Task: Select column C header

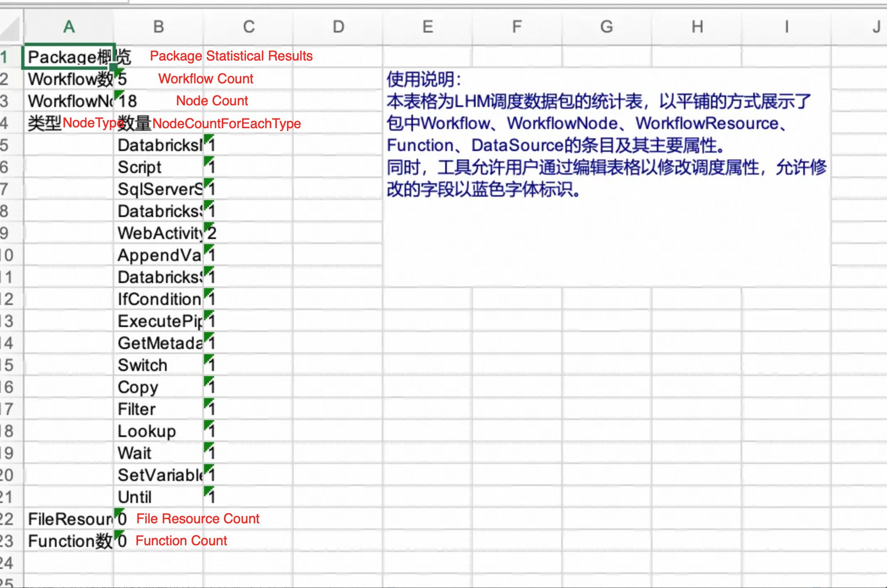Action: click(x=248, y=27)
